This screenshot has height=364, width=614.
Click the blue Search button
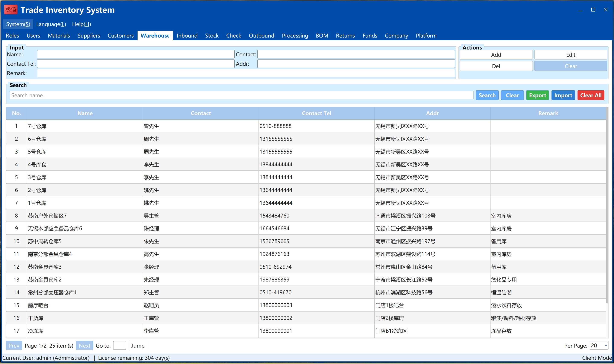tap(487, 95)
